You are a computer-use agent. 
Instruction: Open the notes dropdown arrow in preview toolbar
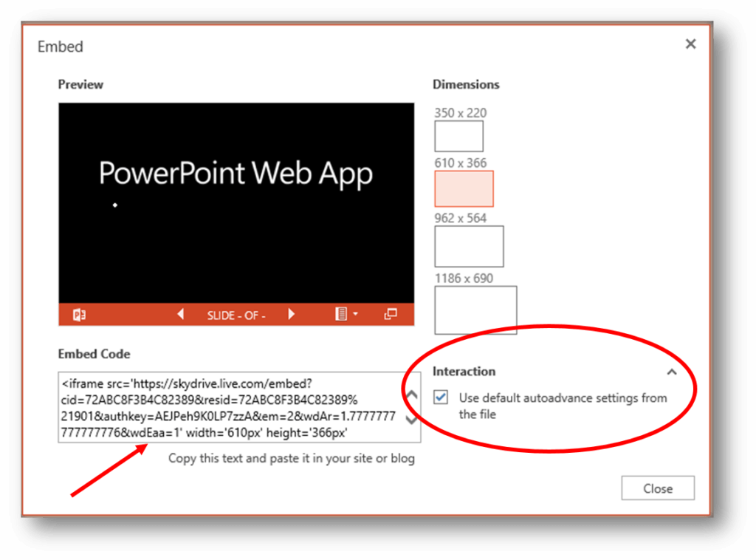tap(354, 313)
